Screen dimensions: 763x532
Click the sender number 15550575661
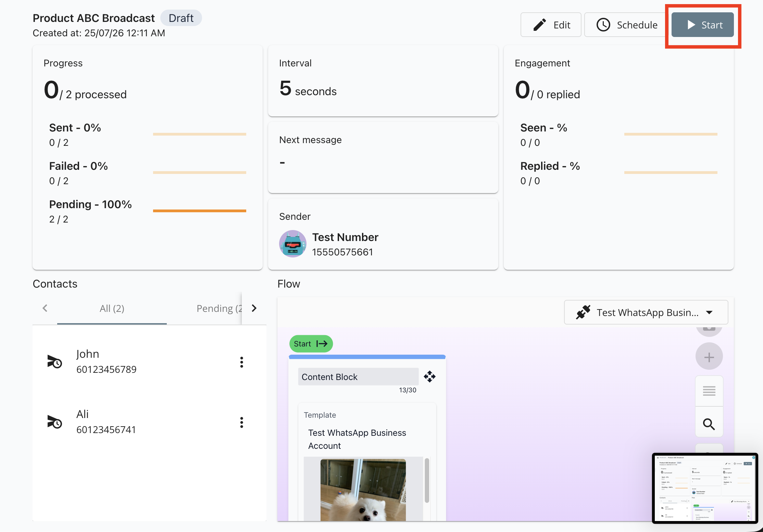[342, 252]
